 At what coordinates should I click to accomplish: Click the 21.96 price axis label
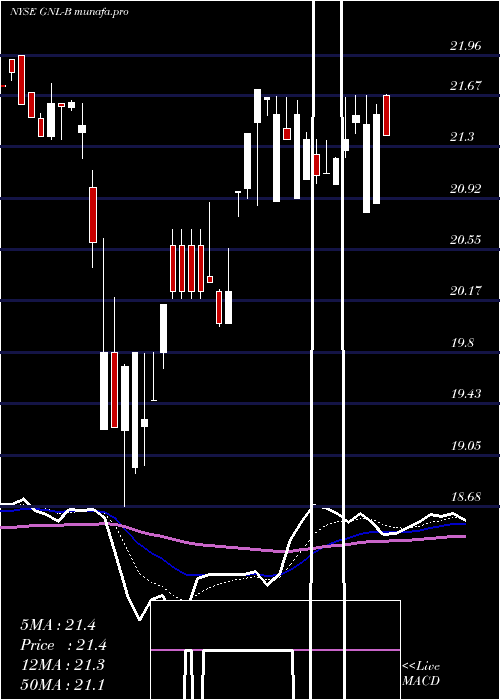tap(466, 45)
